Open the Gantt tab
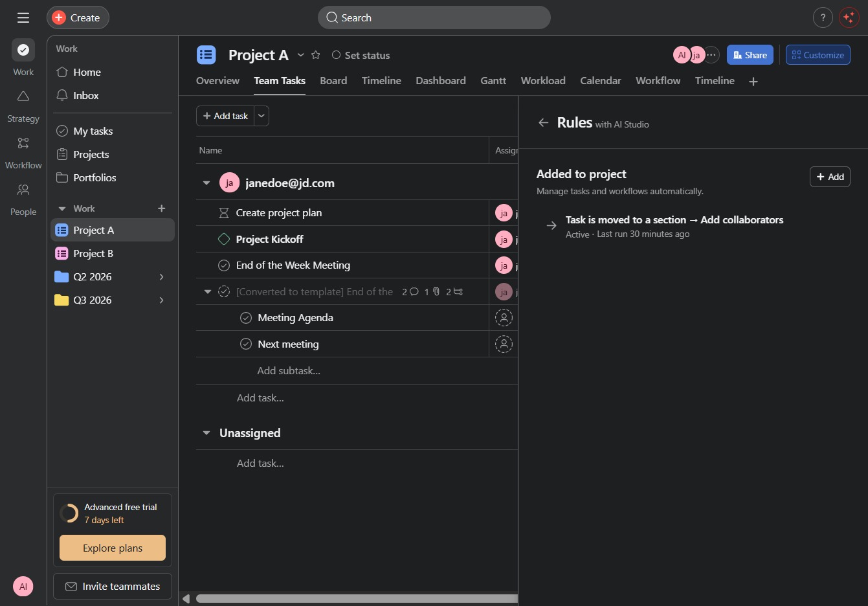The width and height of the screenshot is (868, 606). coord(493,81)
